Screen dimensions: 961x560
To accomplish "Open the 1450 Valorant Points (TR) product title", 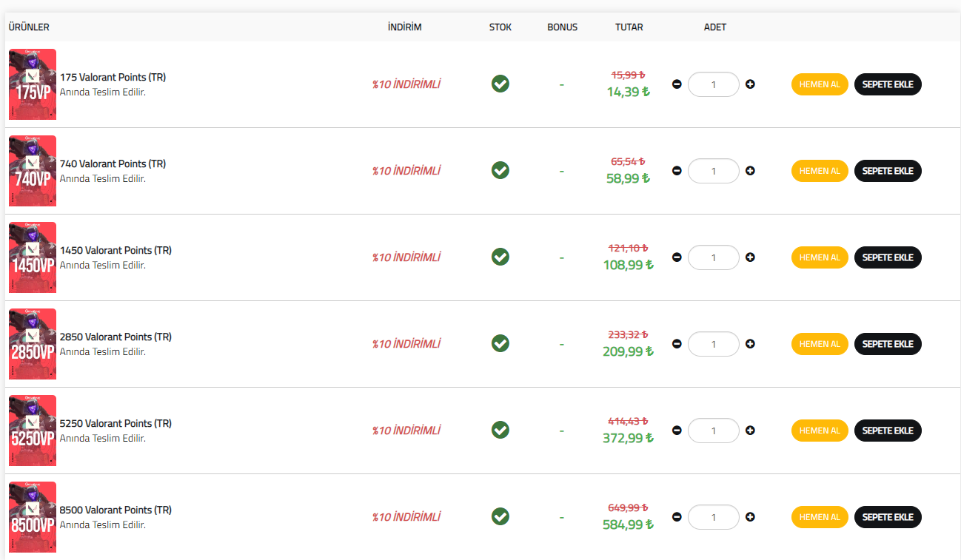I will pyautogui.click(x=115, y=250).
